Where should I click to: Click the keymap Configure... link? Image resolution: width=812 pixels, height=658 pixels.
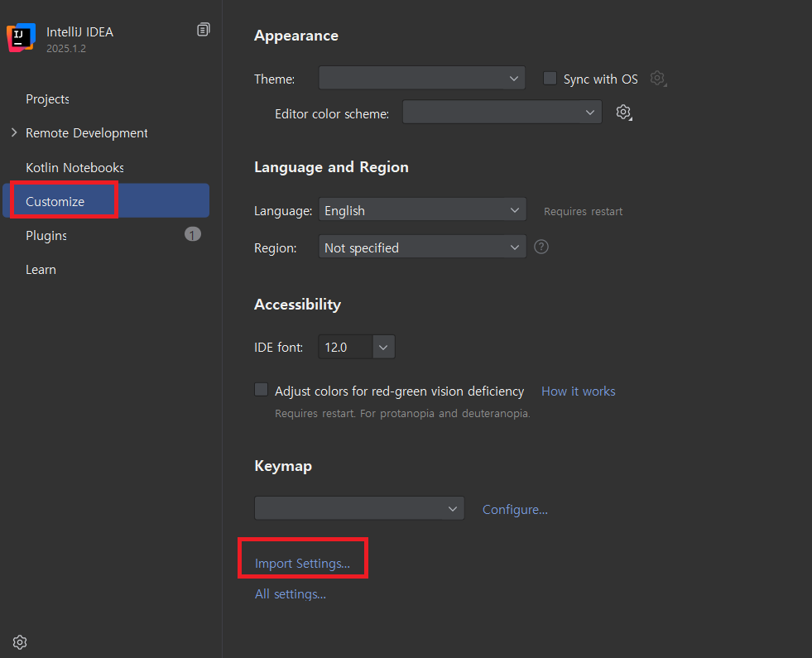coord(515,510)
